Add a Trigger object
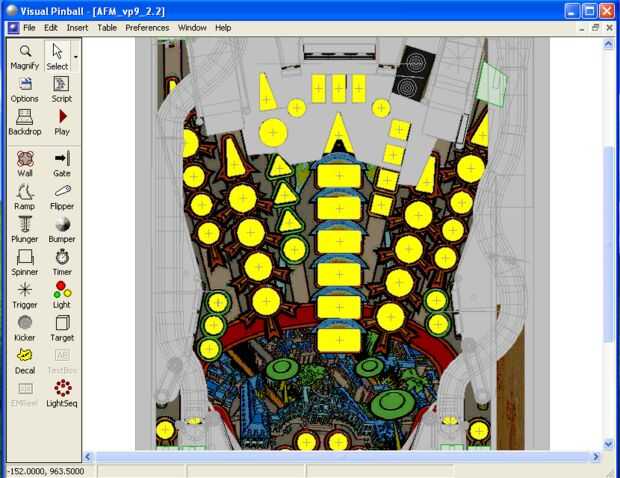620x478 pixels. 25,295
